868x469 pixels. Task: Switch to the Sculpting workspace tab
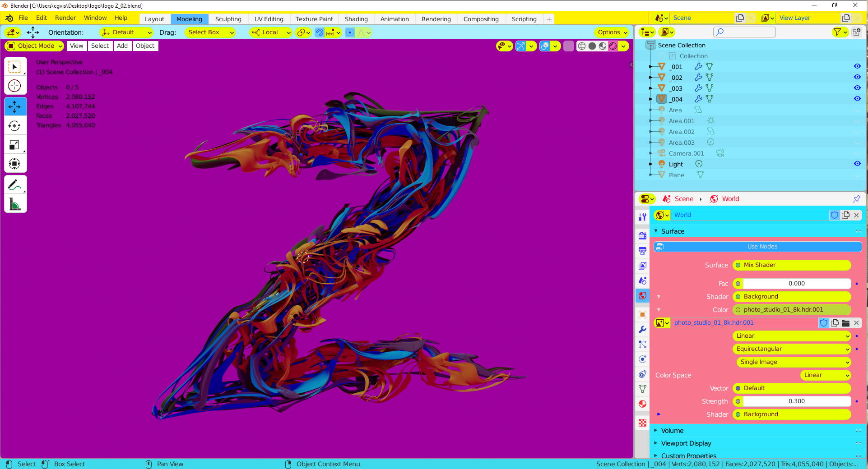point(228,19)
